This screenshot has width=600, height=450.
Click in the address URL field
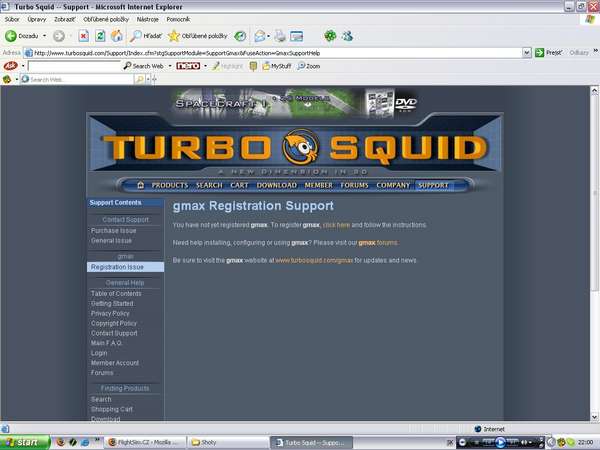click(x=274, y=53)
